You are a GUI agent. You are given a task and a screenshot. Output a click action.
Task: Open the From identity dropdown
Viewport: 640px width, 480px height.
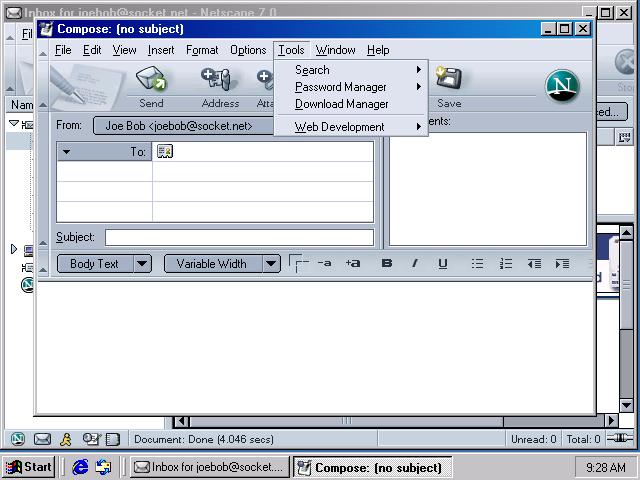point(183,126)
